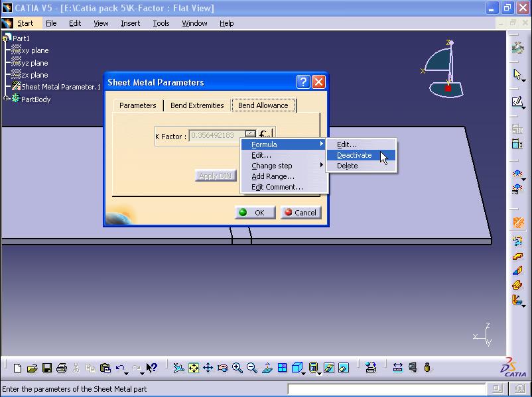The image size is (532, 397).
Task: Click the dialog's question mark help button
Action: point(303,82)
